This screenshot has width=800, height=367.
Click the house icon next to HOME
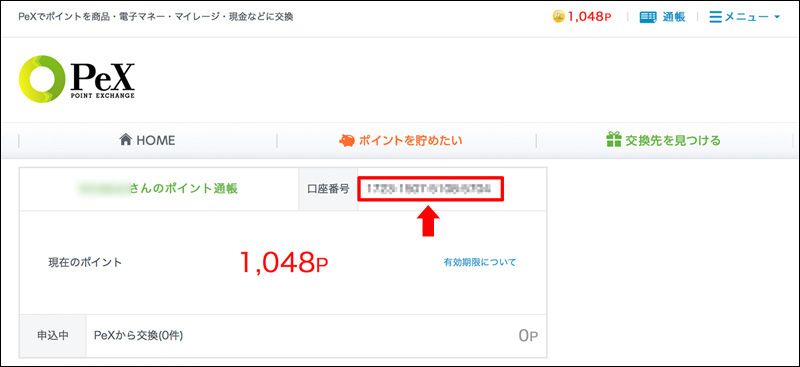(126, 139)
